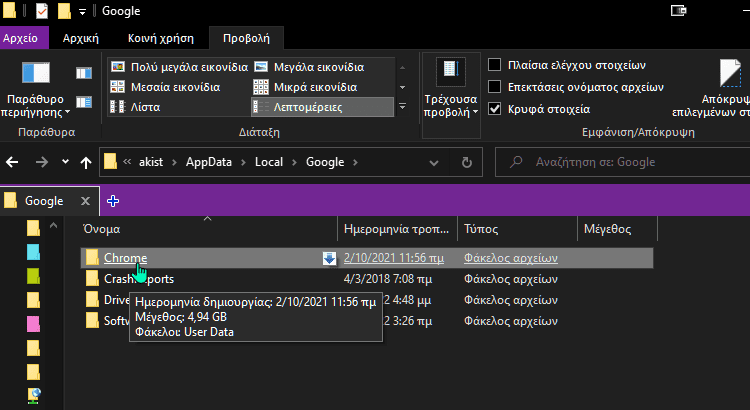Go back with the back arrow
Screen dimensions: 750x410
[x=12, y=162]
